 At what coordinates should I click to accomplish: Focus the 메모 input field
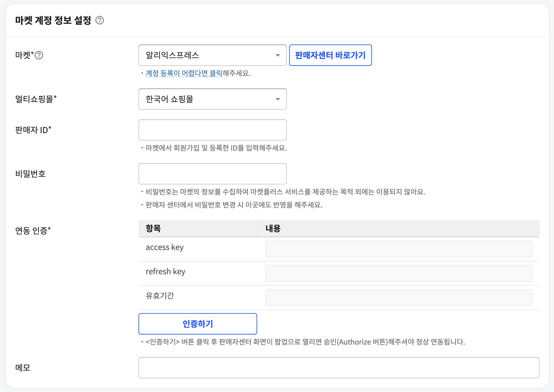[x=339, y=368]
